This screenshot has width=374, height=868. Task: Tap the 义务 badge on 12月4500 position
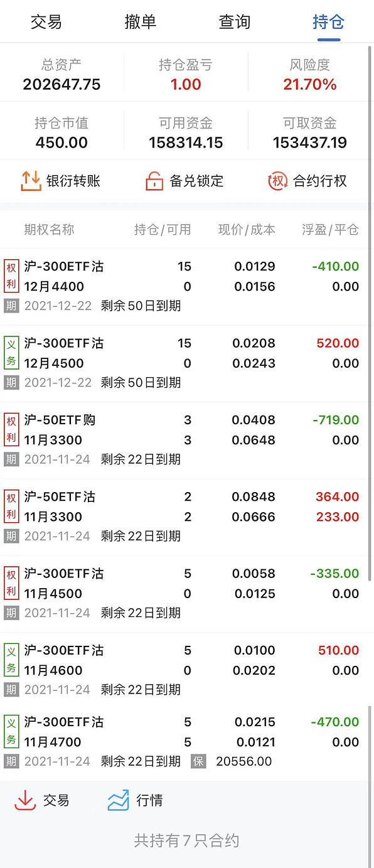coord(11,353)
